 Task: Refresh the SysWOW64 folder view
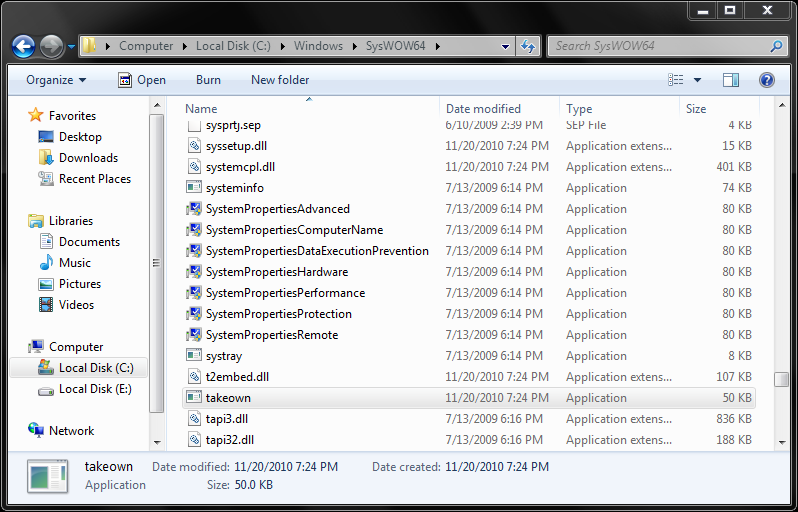[528, 46]
